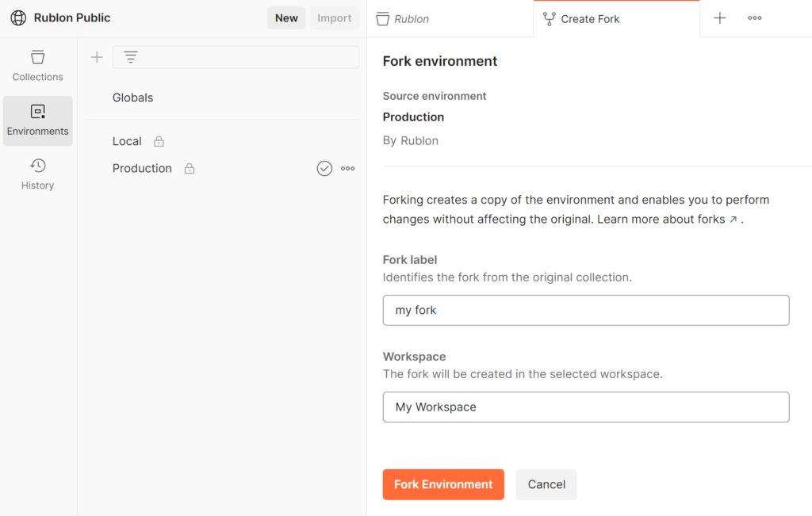Click the New button in the header
The image size is (812, 516).
pyautogui.click(x=286, y=17)
